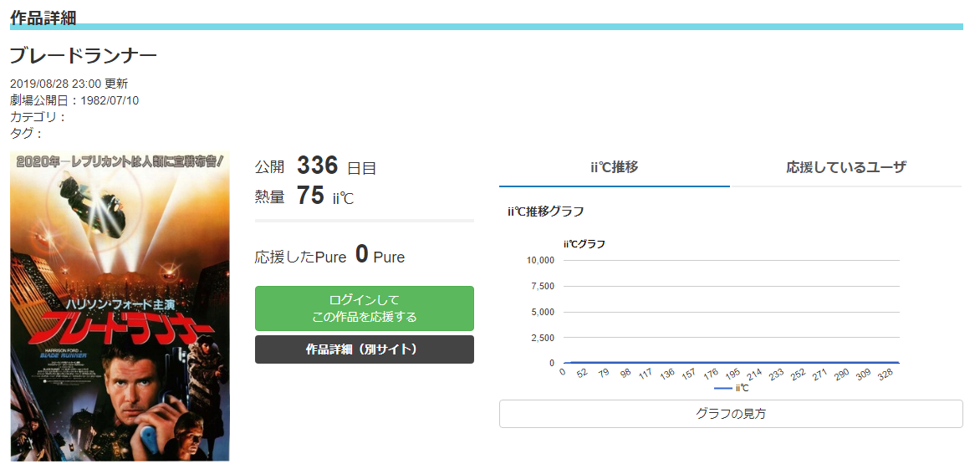Open 作品詳細（別サイト） dark button
The height and width of the screenshot is (474, 980).
pyautogui.click(x=364, y=349)
